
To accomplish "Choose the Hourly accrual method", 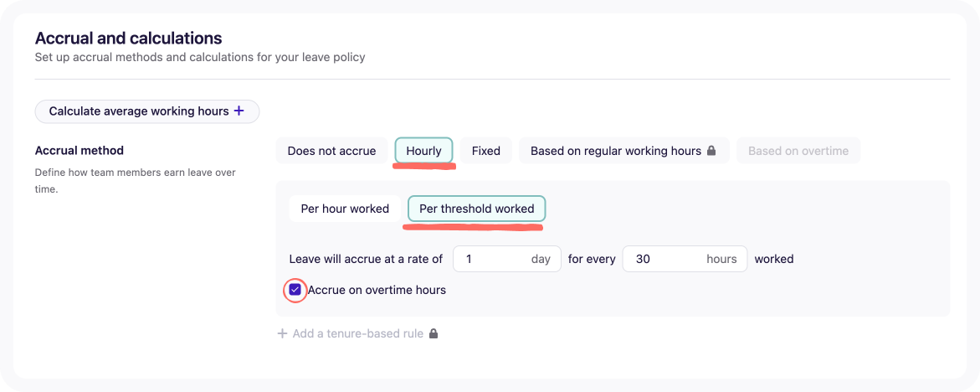I will [x=423, y=151].
